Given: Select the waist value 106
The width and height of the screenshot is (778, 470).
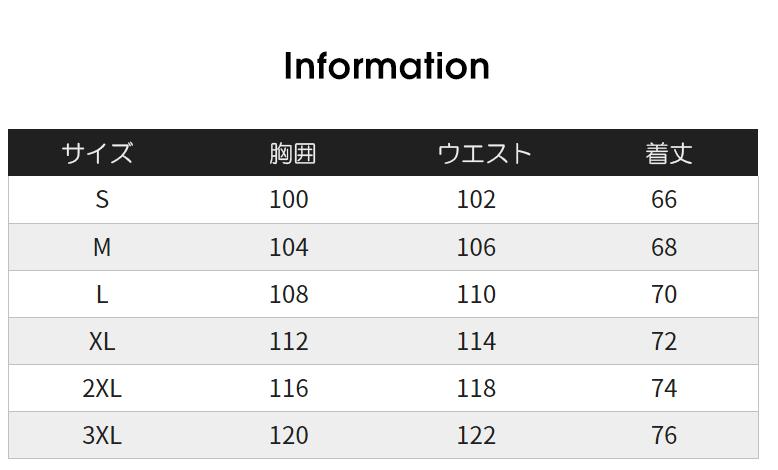Looking at the screenshot, I should pyautogui.click(x=476, y=247).
